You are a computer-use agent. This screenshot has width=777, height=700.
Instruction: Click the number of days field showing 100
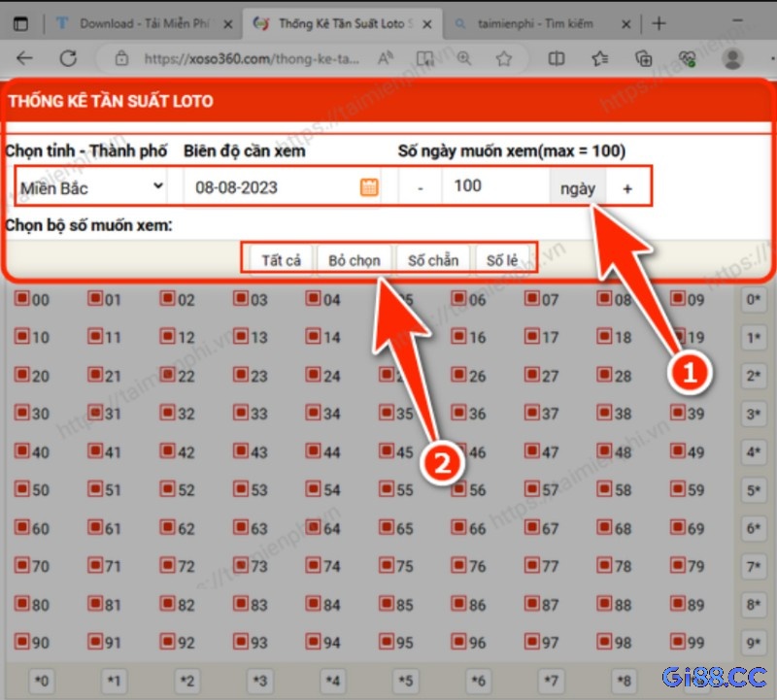(x=495, y=186)
